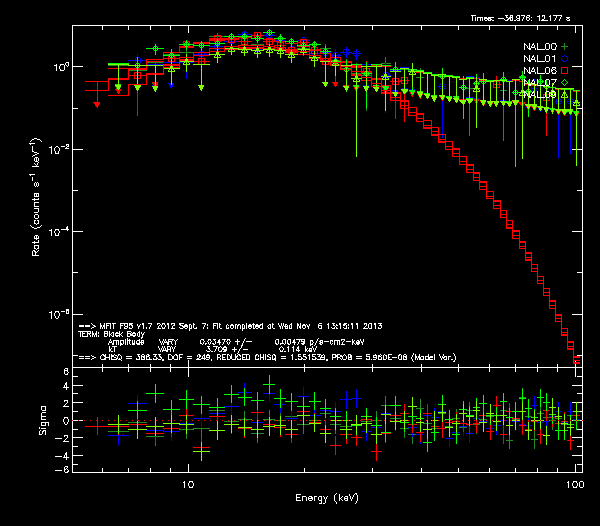Click the Energy (keV) axis label
This screenshot has width=600, height=526.
[330, 497]
